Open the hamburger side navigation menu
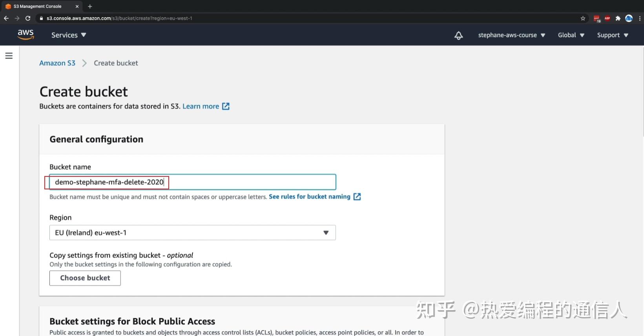 (9, 56)
